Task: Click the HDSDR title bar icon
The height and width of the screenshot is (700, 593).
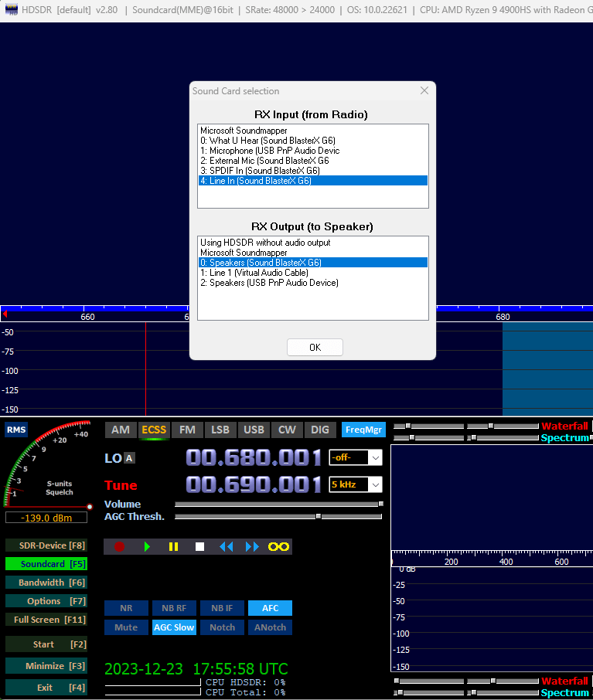Action: tap(11, 9)
